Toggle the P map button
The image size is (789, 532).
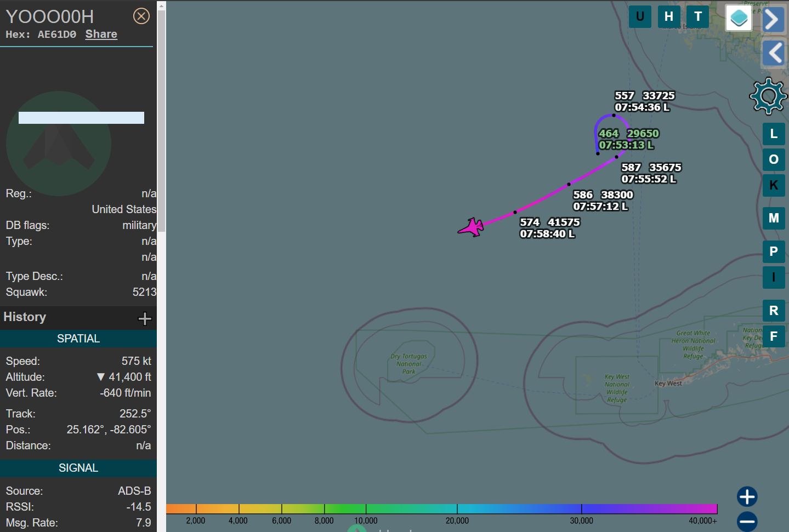point(774,251)
